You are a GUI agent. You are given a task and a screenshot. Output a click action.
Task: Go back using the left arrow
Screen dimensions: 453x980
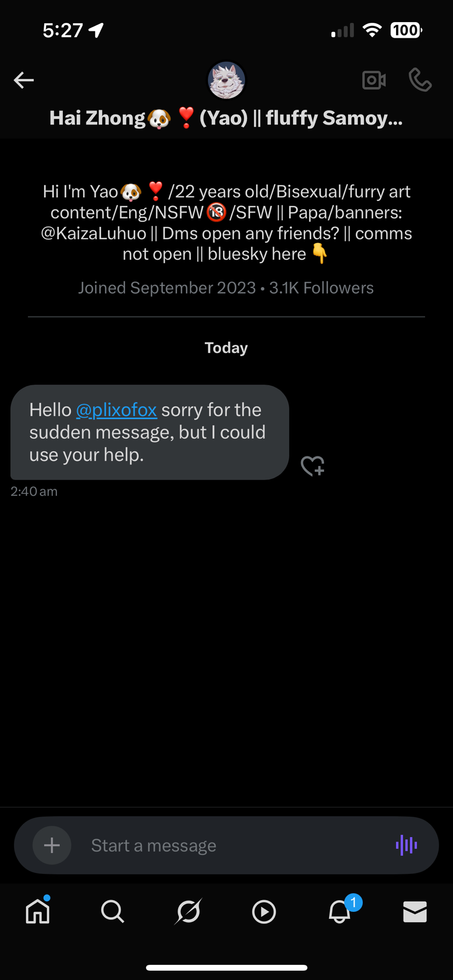coord(24,80)
